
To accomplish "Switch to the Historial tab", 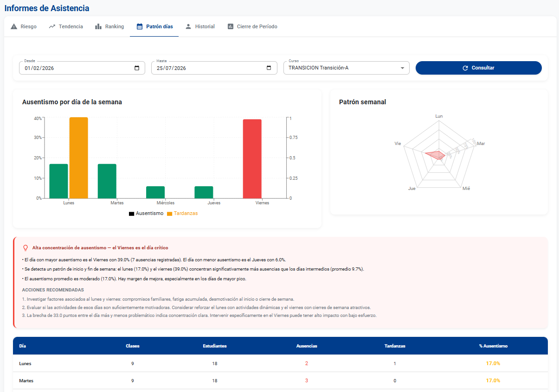I will 200,26.
